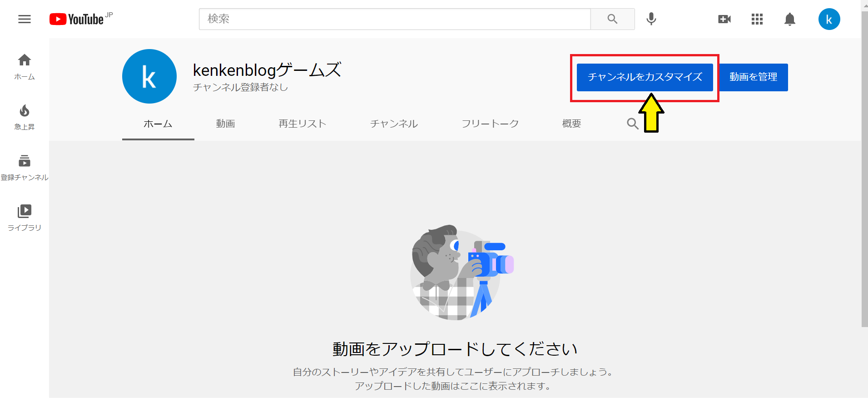Click the large channel avatar

click(x=149, y=76)
